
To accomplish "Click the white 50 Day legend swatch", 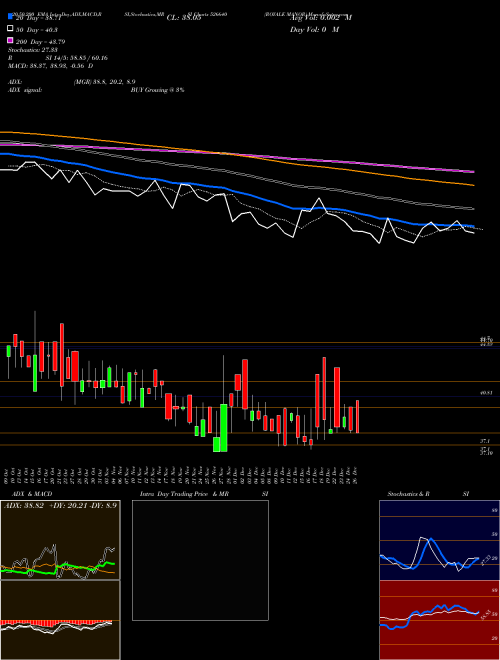I will 10,29.
